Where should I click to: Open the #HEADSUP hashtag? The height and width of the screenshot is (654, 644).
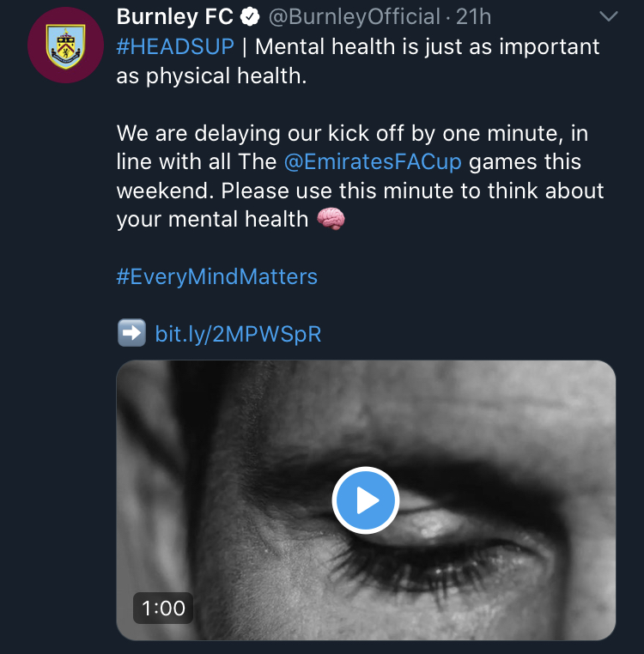tap(174, 46)
